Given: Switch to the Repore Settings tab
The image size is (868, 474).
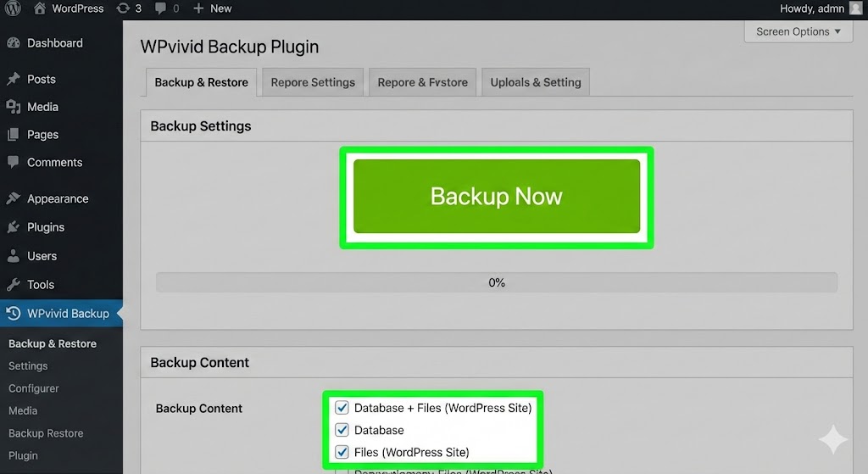Looking at the screenshot, I should point(313,82).
